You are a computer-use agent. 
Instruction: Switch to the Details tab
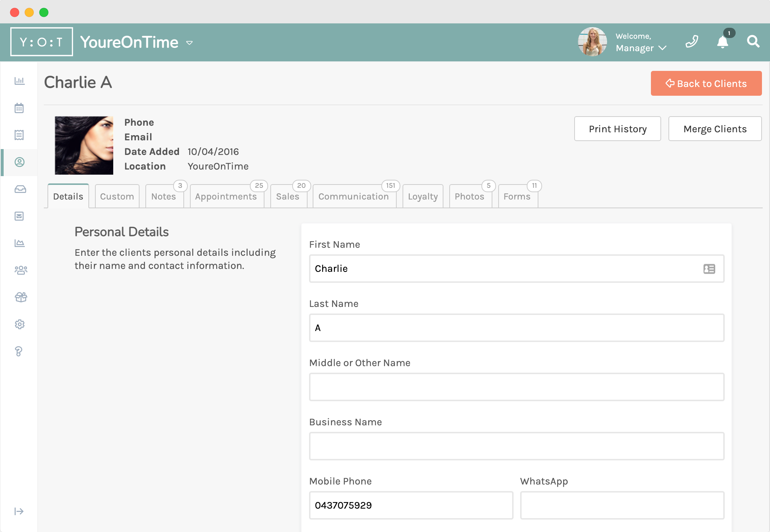coord(68,197)
